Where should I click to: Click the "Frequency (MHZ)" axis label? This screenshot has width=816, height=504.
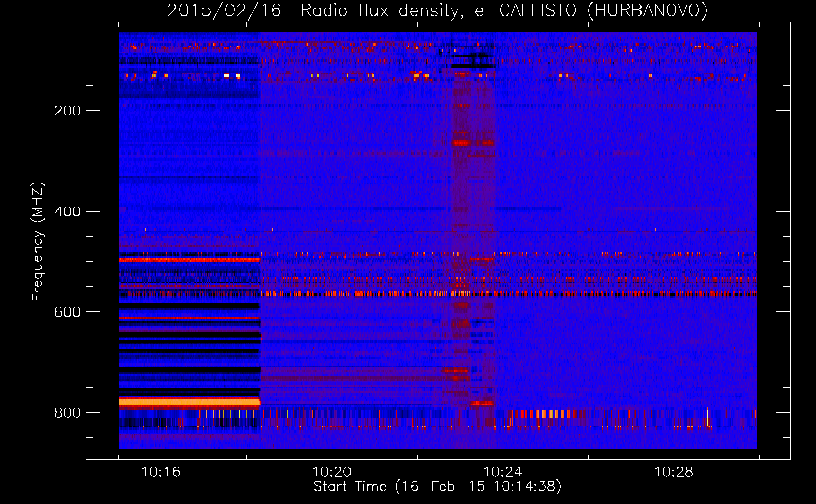37,242
